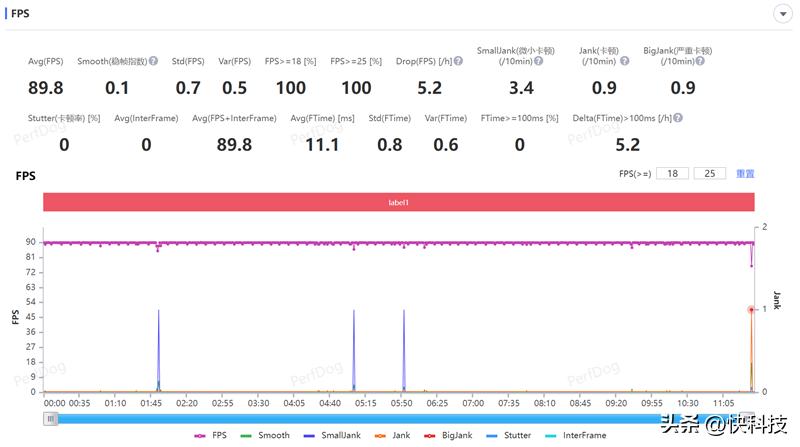Toggle InterFrame legend entry

(576, 435)
